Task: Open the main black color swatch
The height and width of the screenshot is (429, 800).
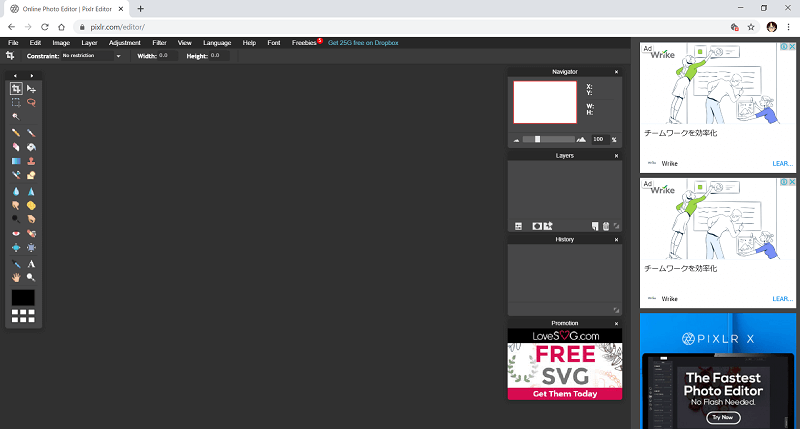Action: coord(23,297)
